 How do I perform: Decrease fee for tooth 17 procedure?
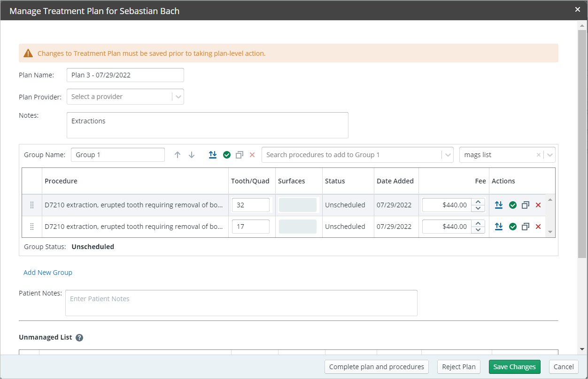click(478, 230)
